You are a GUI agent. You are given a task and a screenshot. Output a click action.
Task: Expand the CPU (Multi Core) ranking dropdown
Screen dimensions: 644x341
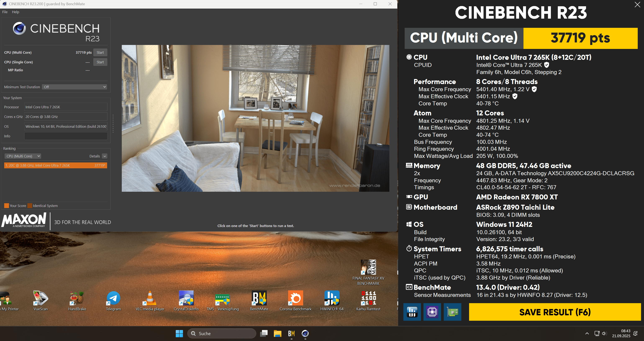coord(23,156)
